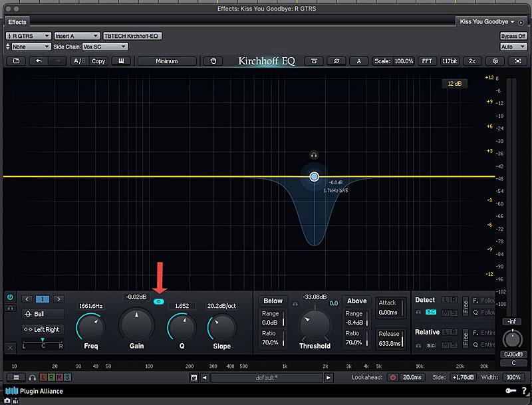Toggle the green R channel button
The width and height of the screenshot is (532, 405).
click(51, 377)
